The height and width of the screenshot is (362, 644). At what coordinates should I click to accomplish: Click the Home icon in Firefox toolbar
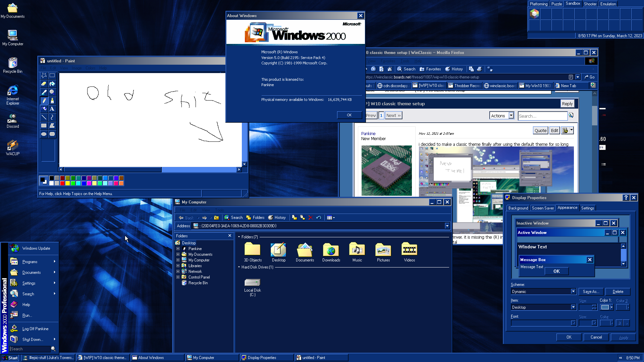point(389,69)
